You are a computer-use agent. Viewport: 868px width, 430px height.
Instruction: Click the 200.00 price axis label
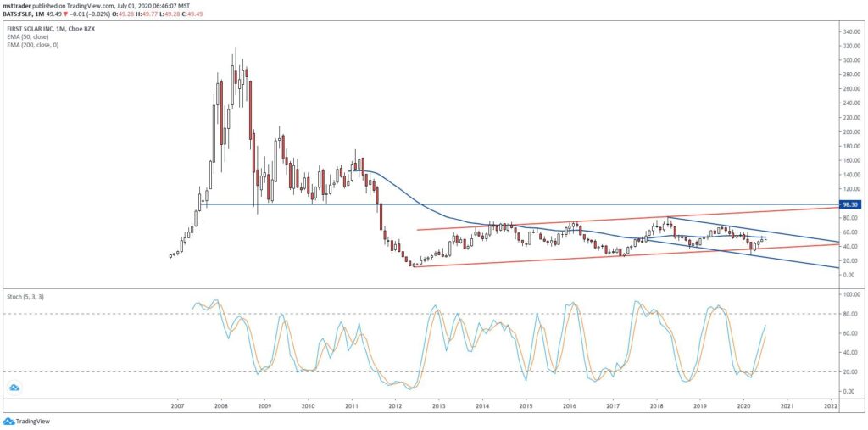click(851, 131)
